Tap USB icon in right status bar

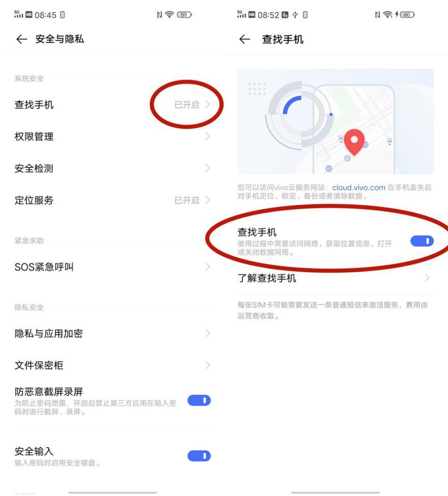point(295,15)
